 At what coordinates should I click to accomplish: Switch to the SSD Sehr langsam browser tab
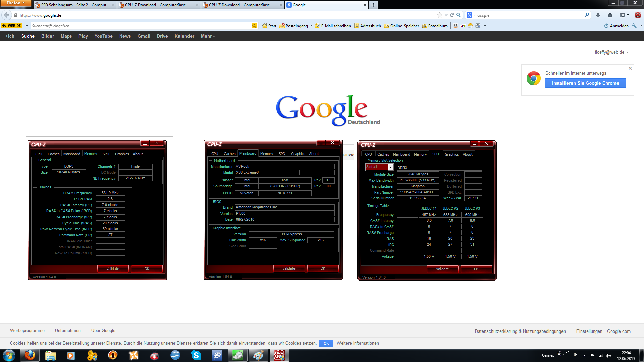click(75, 5)
